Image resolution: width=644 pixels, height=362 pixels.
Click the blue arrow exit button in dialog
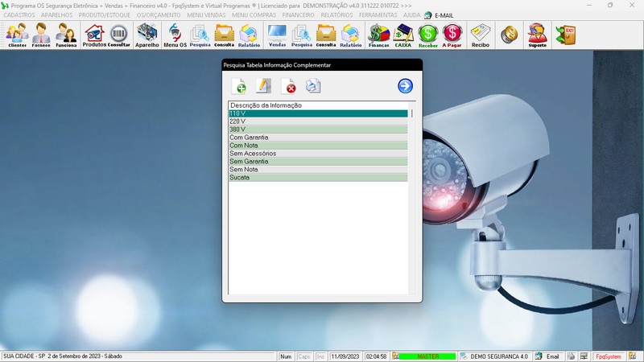(x=405, y=86)
